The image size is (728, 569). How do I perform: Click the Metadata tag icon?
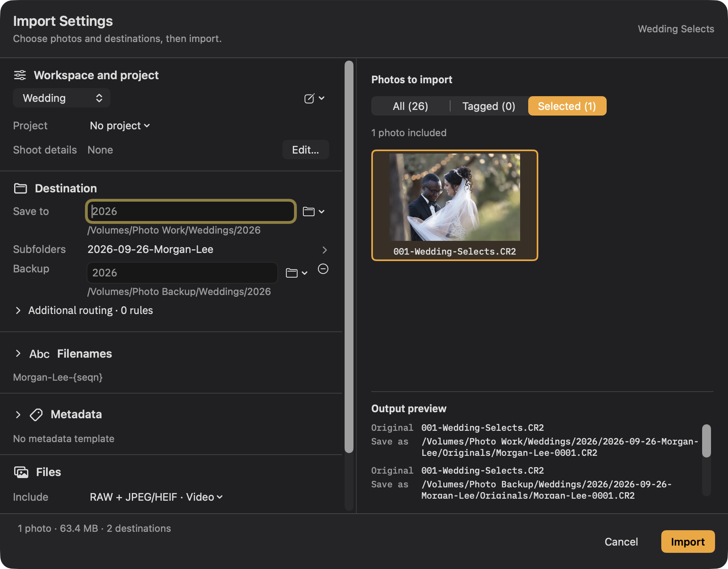(36, 415)
